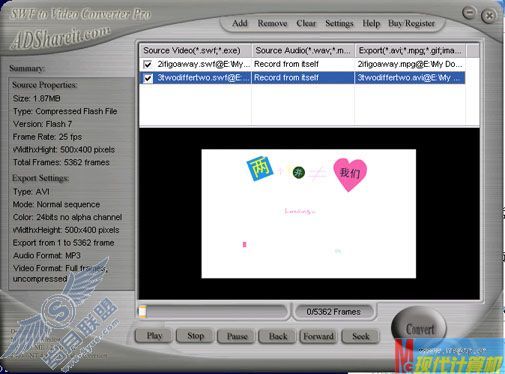
Task: Click Buy/Register link
Action: [411, 23]
